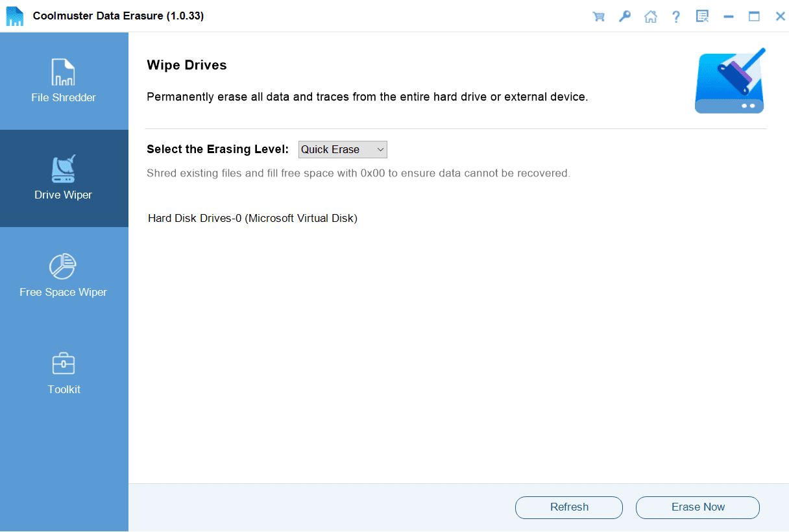Switch to the Drive Wiper tab
Viewport: 789px width, 532px height.
64,178
